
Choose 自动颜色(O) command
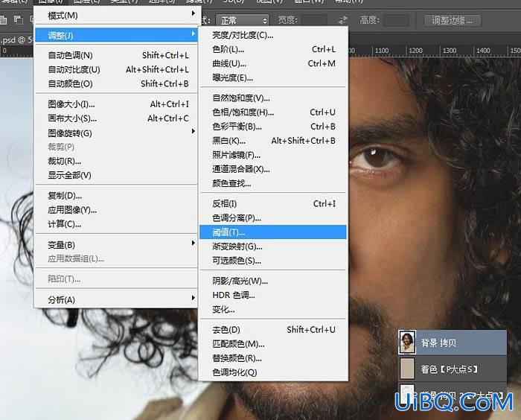[116, 84]
